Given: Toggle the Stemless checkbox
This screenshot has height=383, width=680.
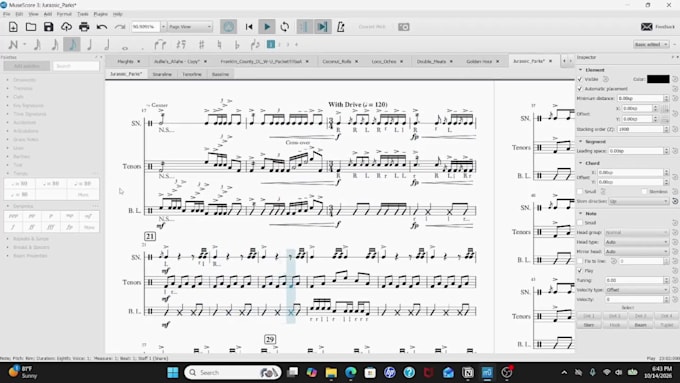Looking at the screenshot, I should click(x=644, y=191).
